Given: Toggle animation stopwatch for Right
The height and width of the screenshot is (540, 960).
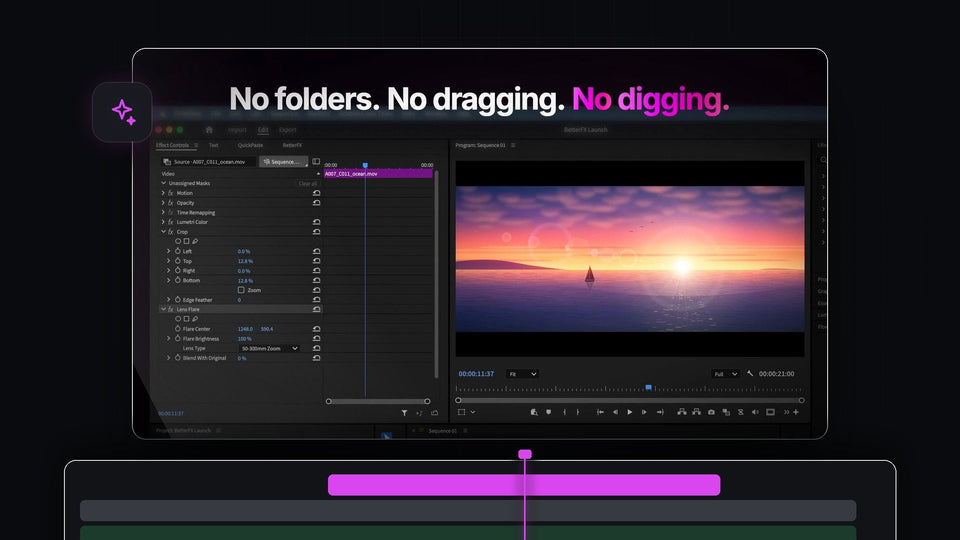Looking at the screenshot, I should click(178, 271).
